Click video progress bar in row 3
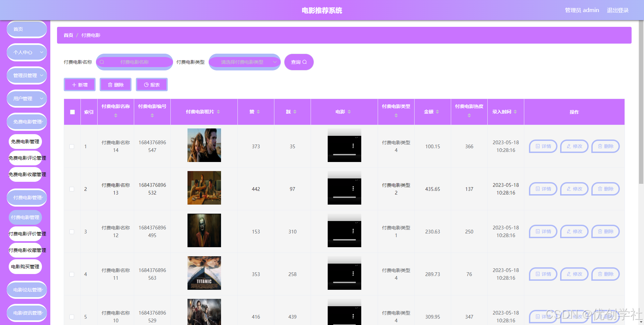Screen dimensions: 644x325 [x=344, y=240]
